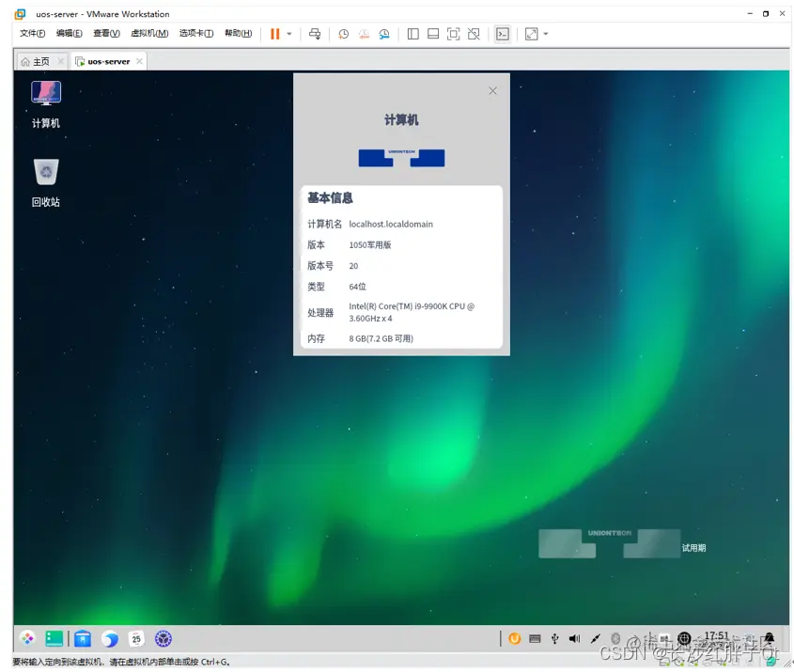This screenshot has width=794, height=672.
Task: Click the 8 GB(7.2 GB 可用) memory value
Action: (x=381, y=338)
